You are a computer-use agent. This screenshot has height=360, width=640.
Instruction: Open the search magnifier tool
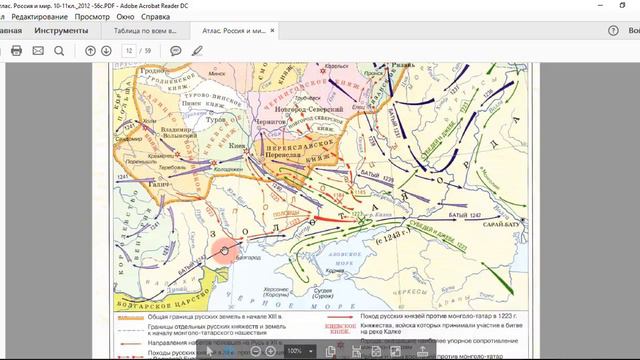tap(59, 51)
